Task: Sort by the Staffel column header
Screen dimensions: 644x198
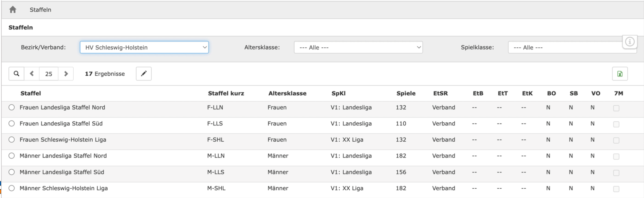Action: (x=31, y=93)
